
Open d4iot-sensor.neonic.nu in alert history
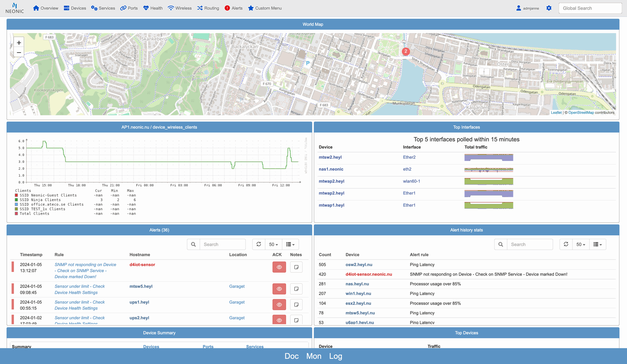(x=369, y=275)
